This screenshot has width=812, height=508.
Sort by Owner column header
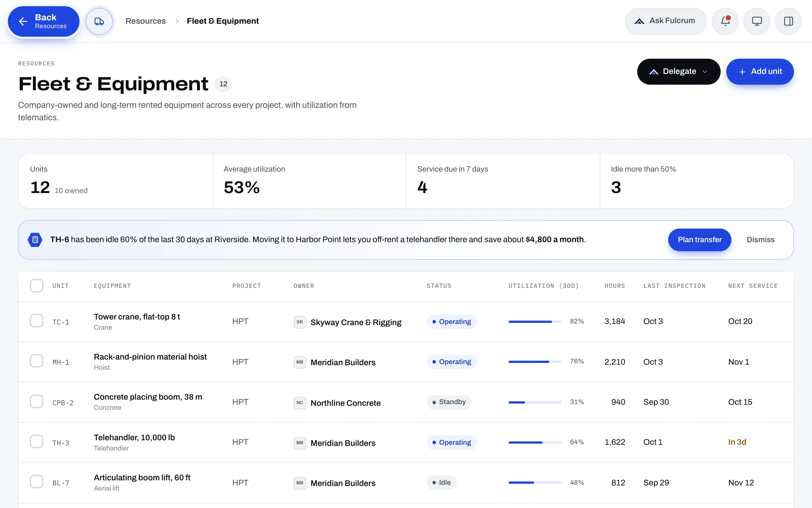(x=304, y=286)
